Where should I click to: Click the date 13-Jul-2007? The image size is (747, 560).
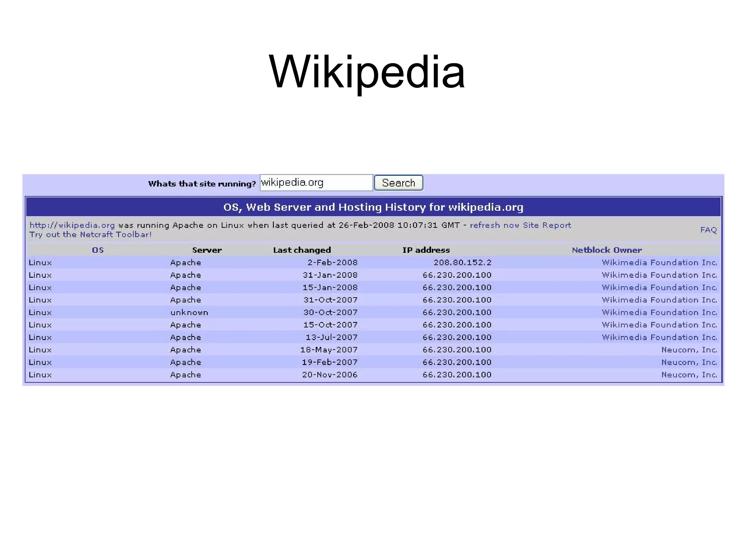[332, 337]
